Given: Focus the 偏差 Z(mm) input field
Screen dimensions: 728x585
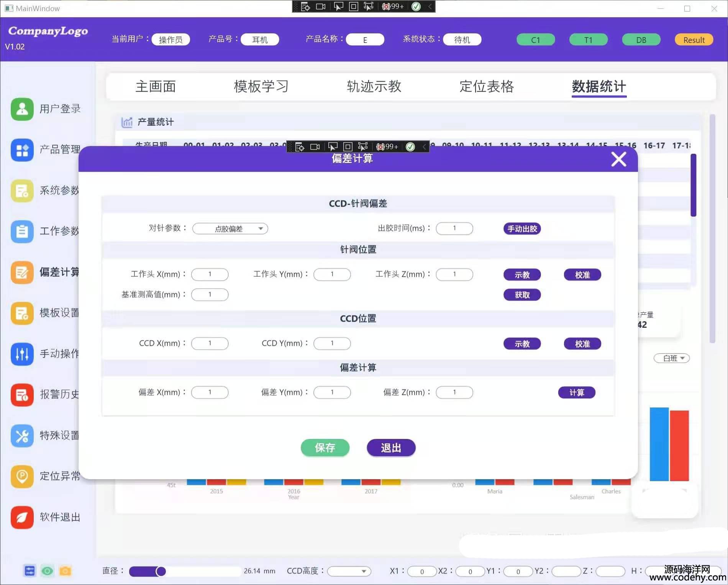Looking at the screenshot, I should point(454,392).
